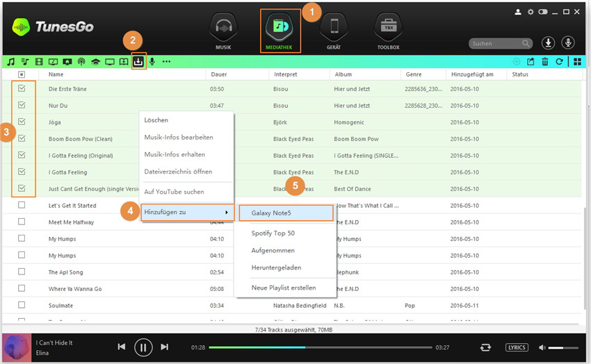
Task: Show the movies filmstrip category
Action: point(39,62)
